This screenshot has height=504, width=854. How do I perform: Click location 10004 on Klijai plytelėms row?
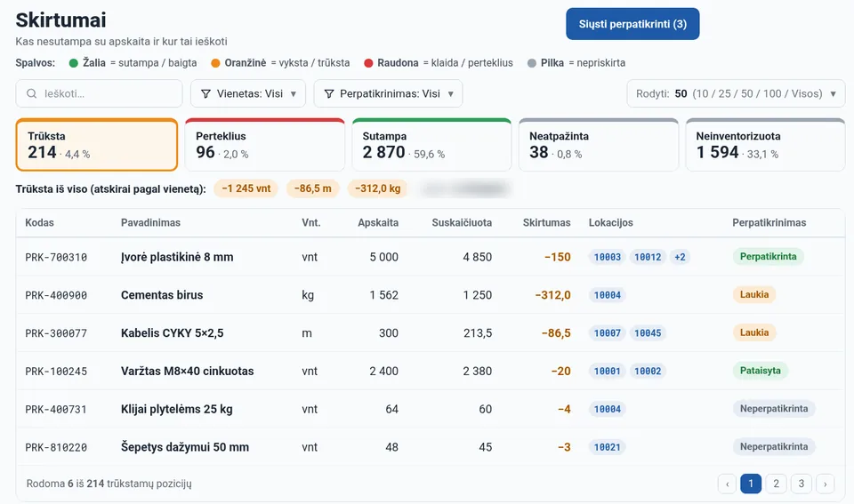[x=608, y=409]
